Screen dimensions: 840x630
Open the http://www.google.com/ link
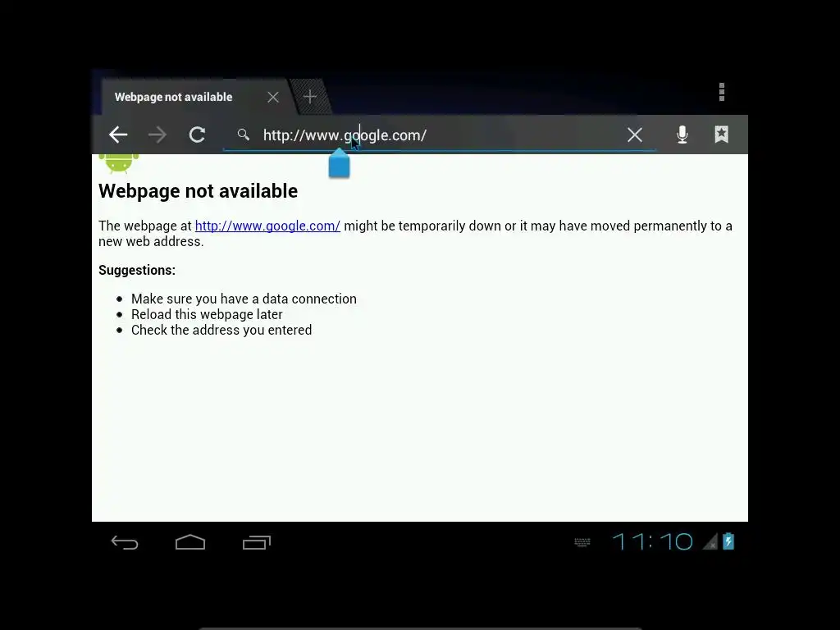pos(267,226)
